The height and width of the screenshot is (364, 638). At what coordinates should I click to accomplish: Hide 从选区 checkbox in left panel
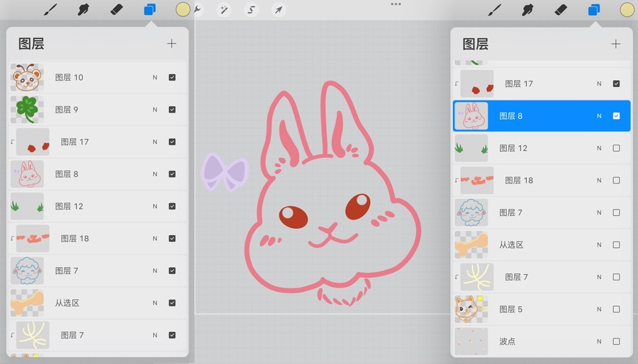coord(172,303)
